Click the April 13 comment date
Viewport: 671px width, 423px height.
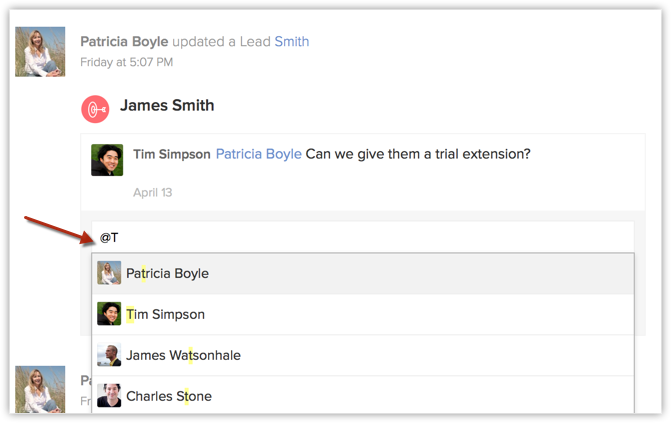click(153, 192)
